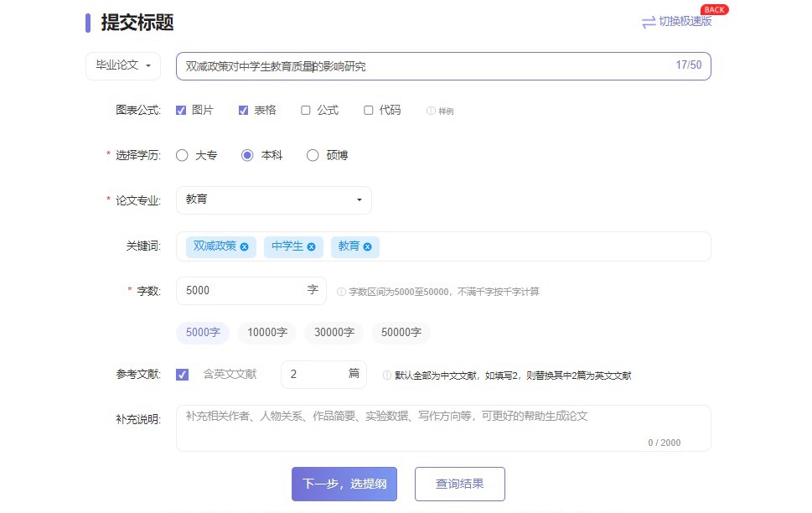Image resolution: width=812 pixels, height=513 pixels.
Task: Choose the 10000字 preset option
Action: click(267, 333)
